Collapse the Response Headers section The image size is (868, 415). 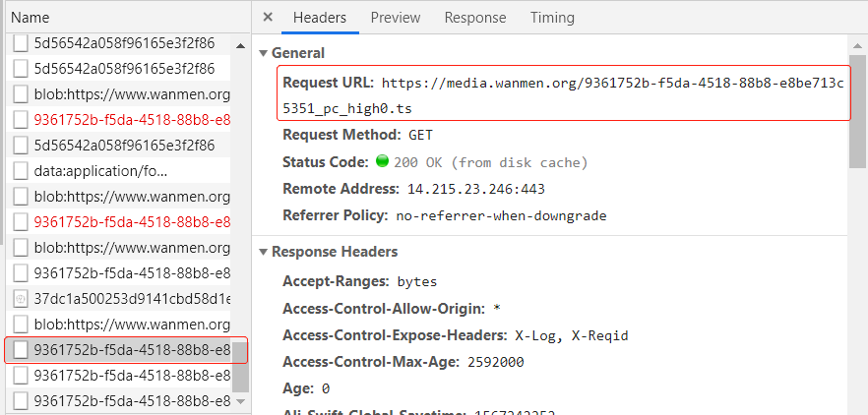click(263, 252)
